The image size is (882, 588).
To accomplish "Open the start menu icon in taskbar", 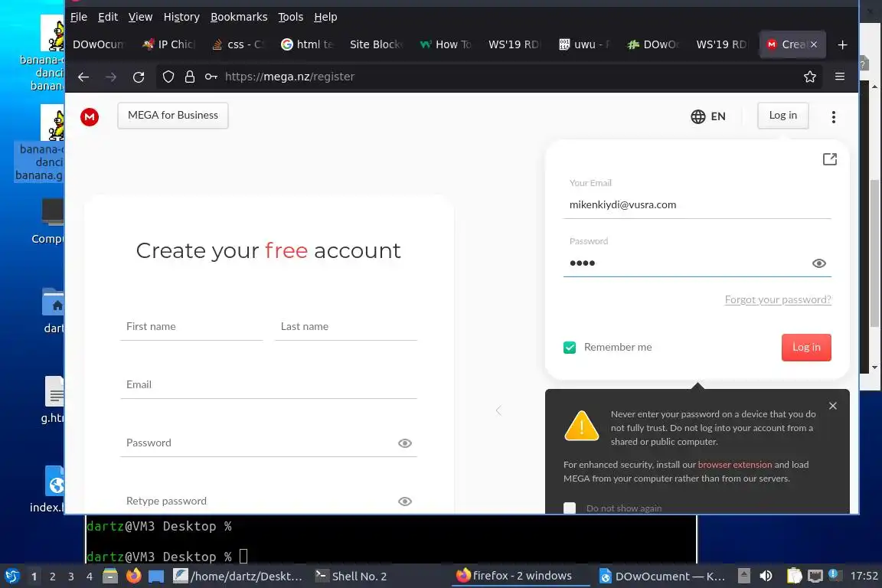I will (11, 577).
